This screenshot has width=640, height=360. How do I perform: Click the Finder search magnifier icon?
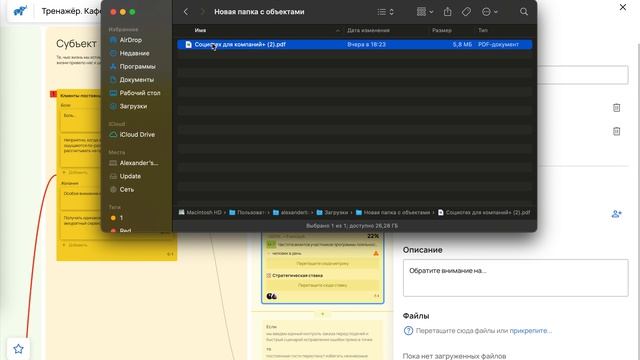click(524, 12)
